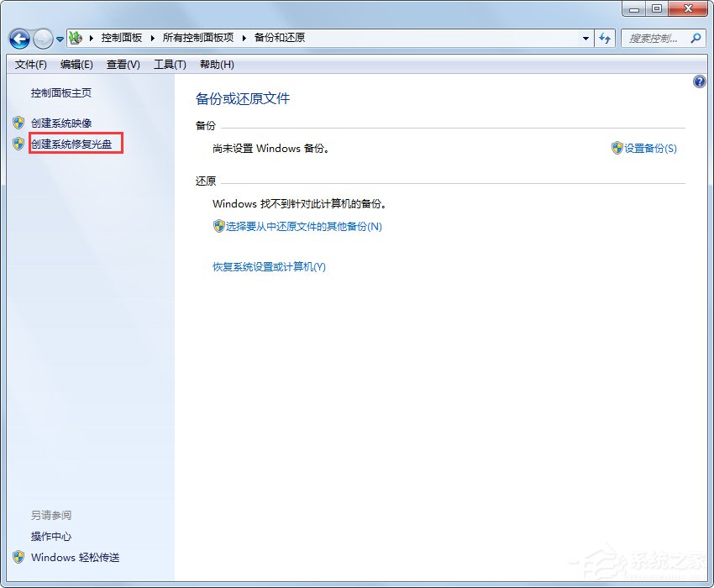The height and width of the screenshot is (588, 714).
Task: Click the back navigation arrow
Action: [x=18, y=39]
